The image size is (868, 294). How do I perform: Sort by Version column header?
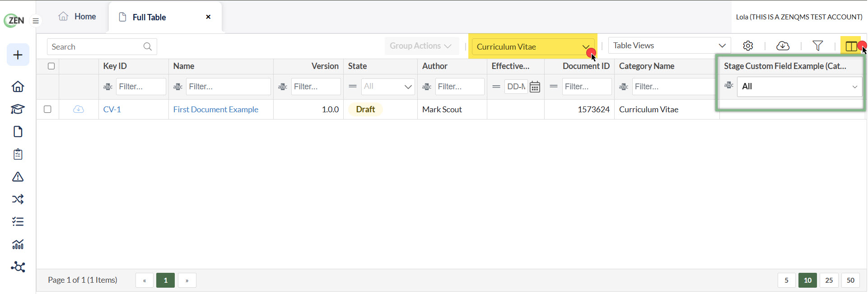(x=325, y=66)
